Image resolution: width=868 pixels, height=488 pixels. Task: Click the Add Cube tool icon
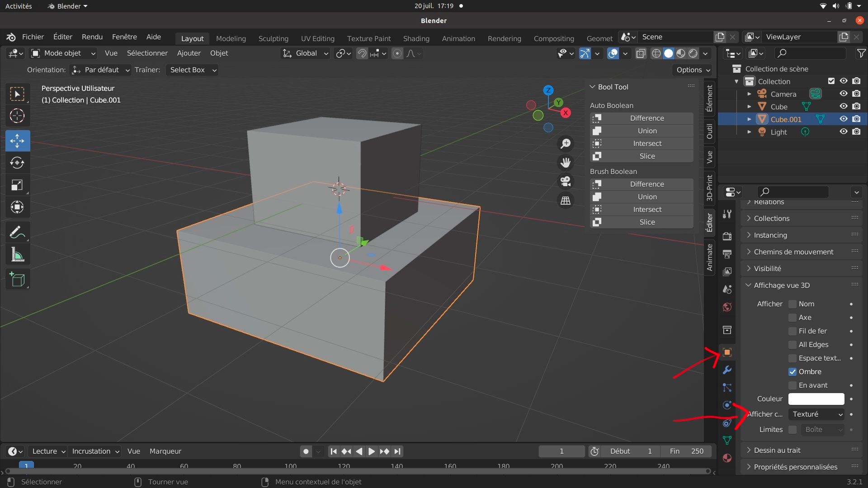coord(17,280)
